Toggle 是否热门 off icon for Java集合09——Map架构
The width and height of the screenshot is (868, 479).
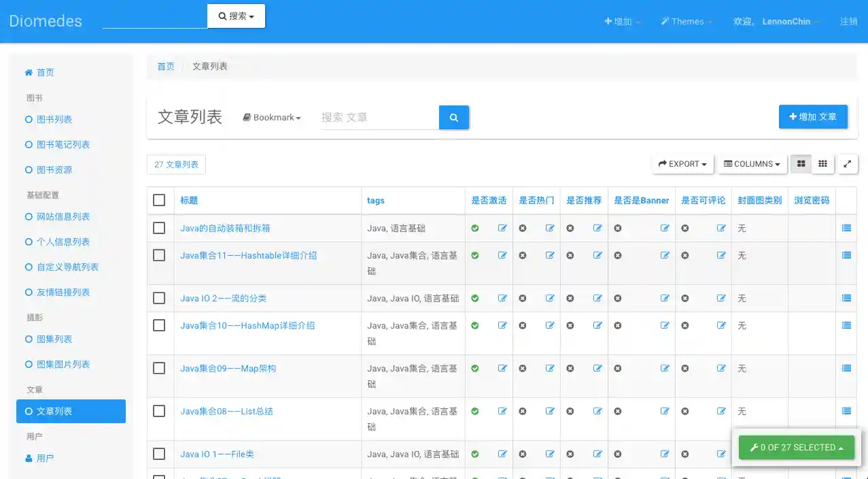click(522, 367)
